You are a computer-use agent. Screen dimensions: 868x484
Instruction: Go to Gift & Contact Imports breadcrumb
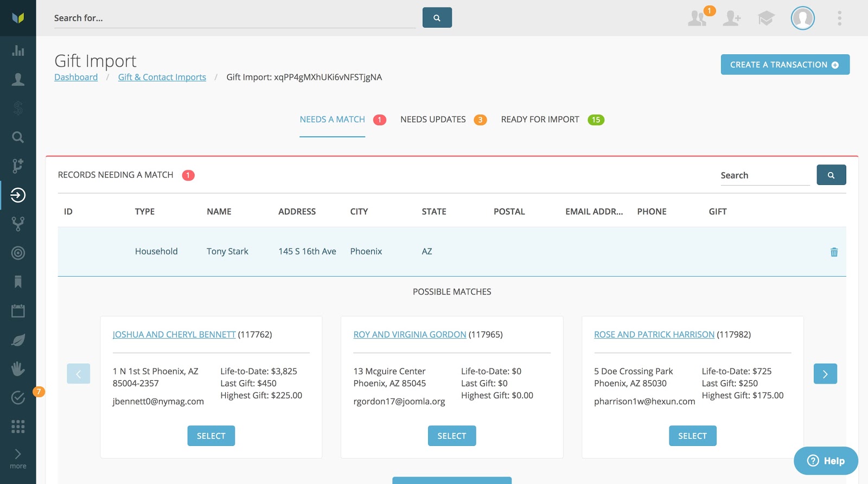click(x=162, y=77)
